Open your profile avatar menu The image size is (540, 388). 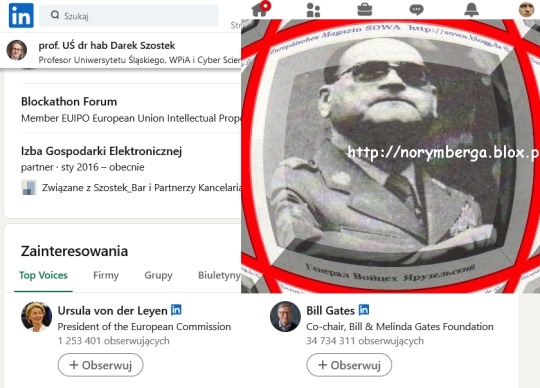pos(526,9)
